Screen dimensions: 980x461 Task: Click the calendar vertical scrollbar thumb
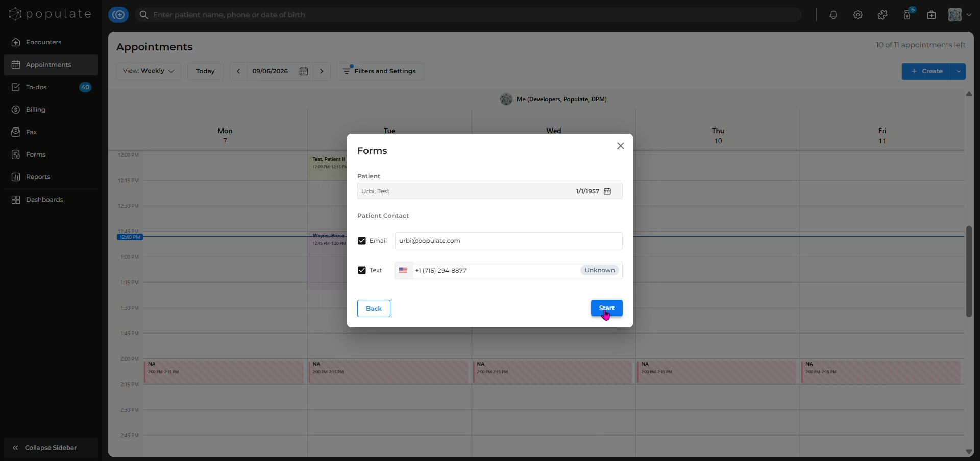(x=969, y=271)
